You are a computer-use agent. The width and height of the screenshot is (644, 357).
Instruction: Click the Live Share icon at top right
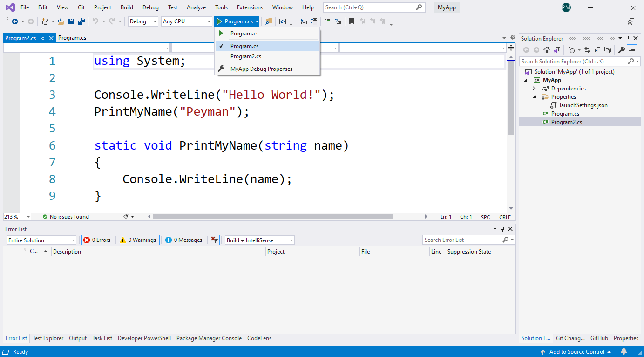(631, 21)
